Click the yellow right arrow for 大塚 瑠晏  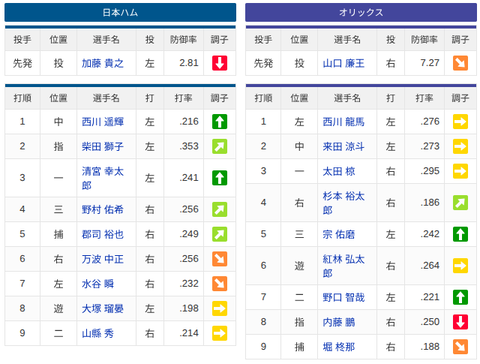[x=220, y=308]
